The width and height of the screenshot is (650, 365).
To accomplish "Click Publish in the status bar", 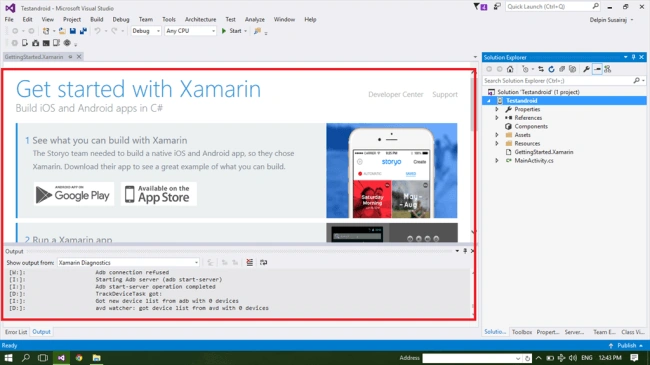I will click(626, 346).
